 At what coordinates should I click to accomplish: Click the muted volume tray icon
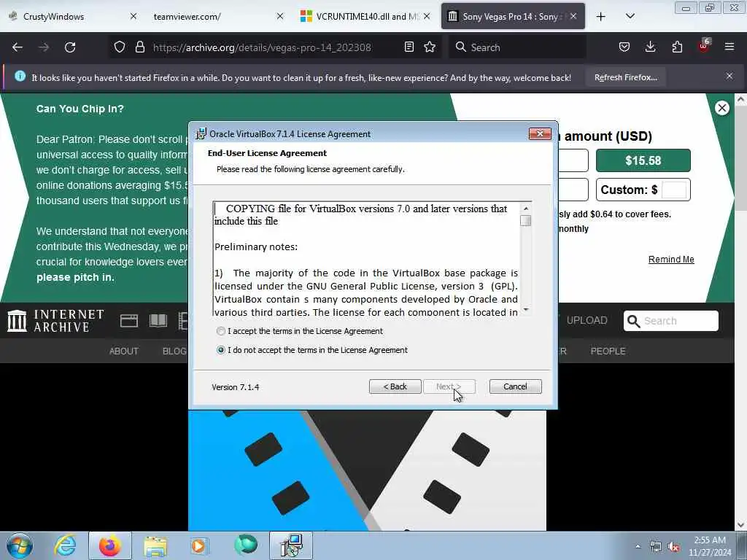[673, 547]
